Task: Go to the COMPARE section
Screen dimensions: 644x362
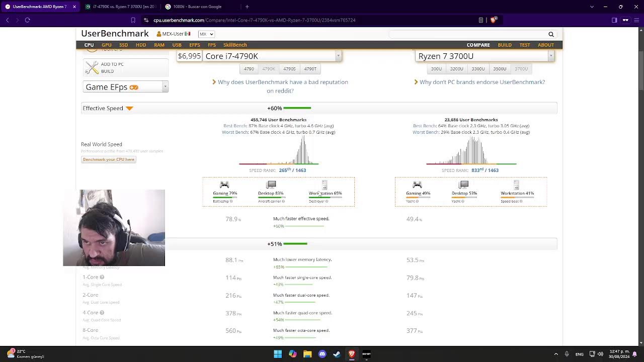Action: (x=478, y=45)
